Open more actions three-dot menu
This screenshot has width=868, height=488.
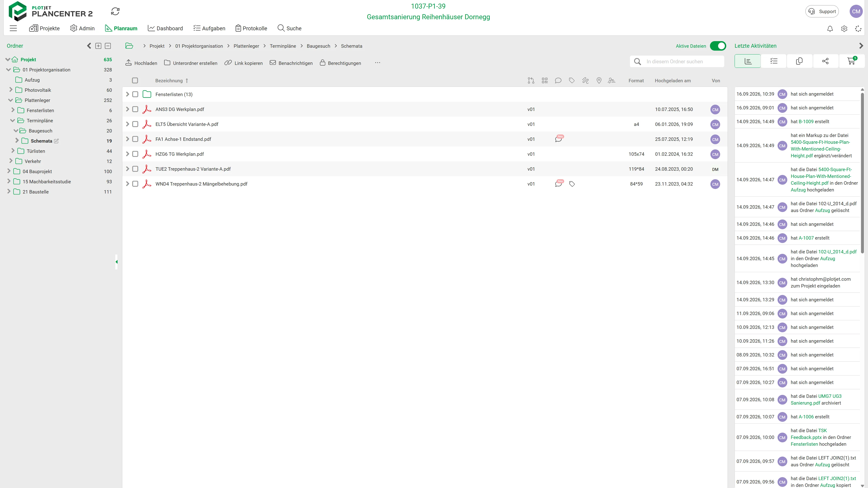[377, 63]
